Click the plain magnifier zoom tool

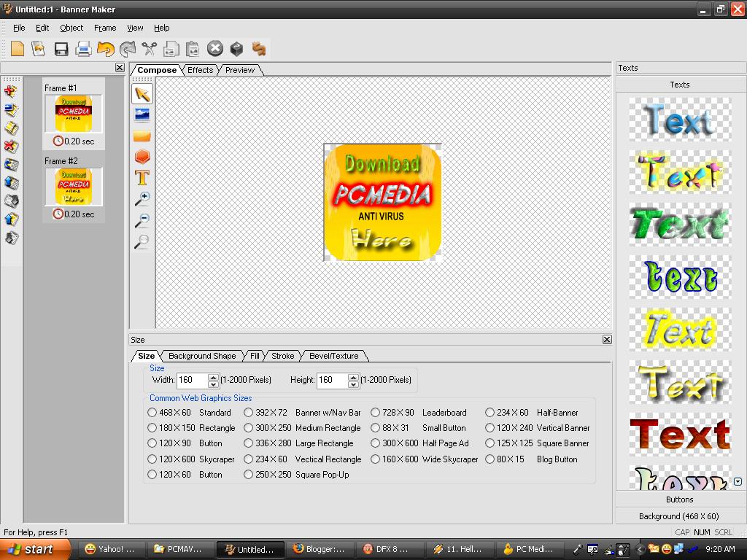(x=142, y=242)
